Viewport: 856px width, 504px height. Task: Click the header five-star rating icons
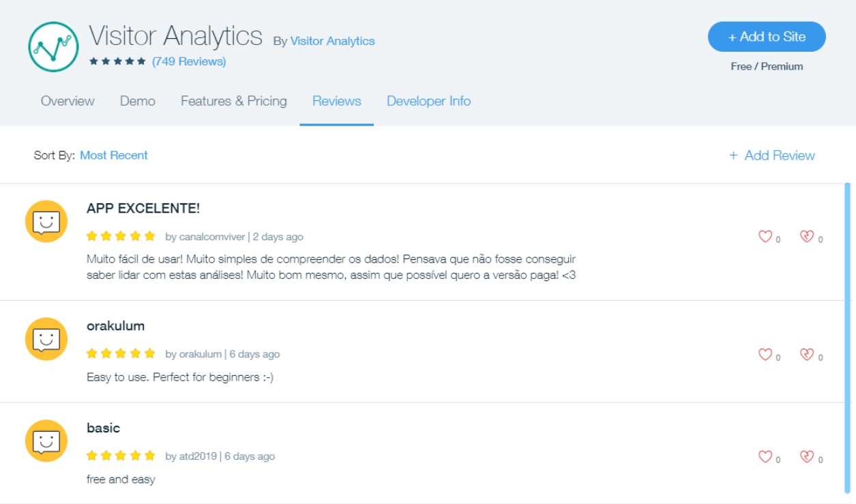(x=117, y=61)
